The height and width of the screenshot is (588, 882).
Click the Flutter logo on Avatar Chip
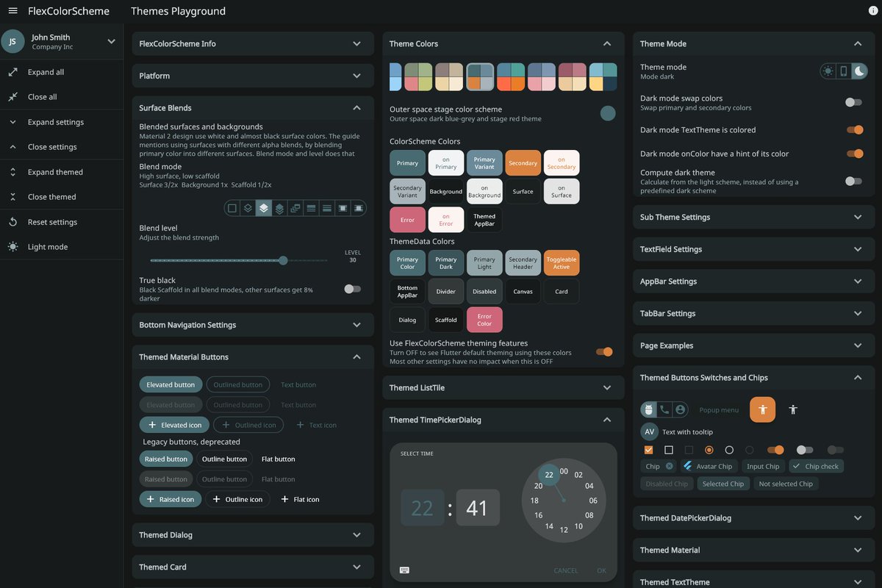[x=687, y=466]
